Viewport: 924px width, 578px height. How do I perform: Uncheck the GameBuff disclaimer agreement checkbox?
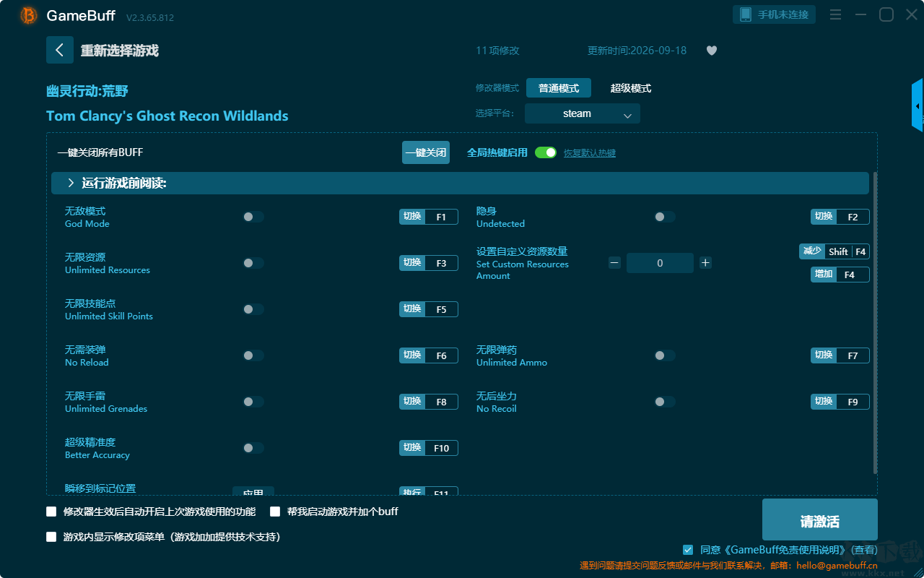[x=688, y=550]
